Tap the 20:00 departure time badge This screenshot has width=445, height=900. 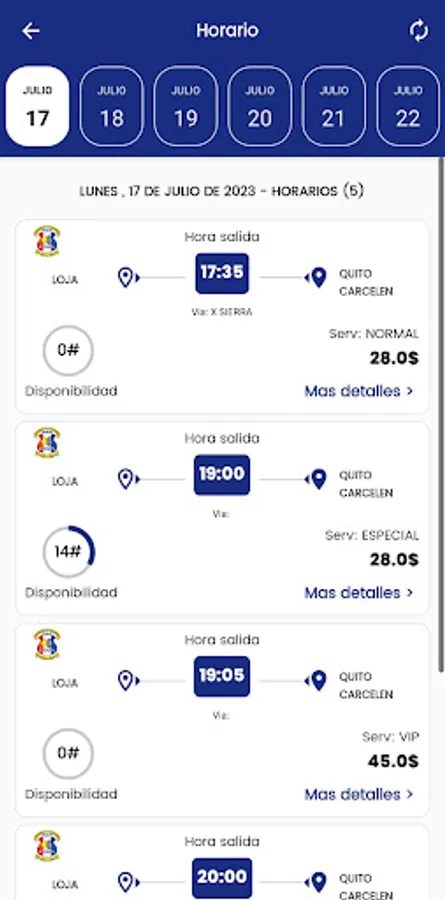222,878
